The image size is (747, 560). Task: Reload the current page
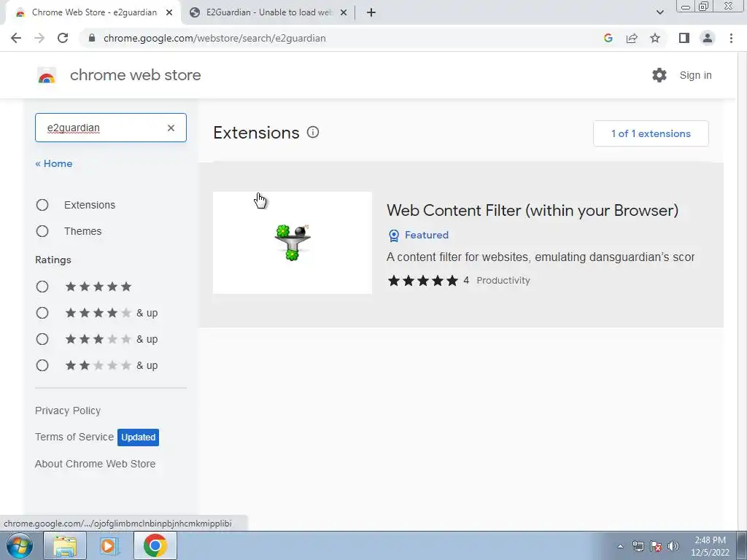(x=63, y=38)
